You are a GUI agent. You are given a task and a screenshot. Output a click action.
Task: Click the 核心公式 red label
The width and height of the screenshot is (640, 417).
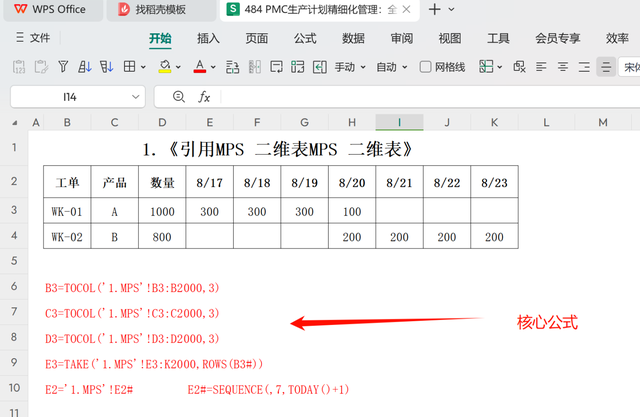[547, 322]
